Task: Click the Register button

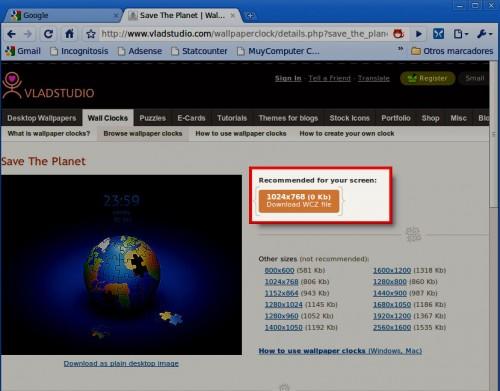Action: (428, 78)
